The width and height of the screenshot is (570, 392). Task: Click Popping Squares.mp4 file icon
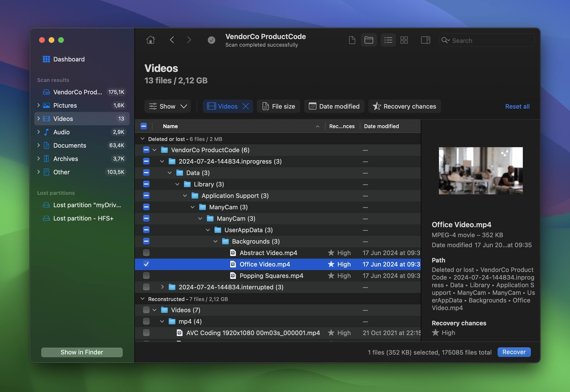pyautogui.click(x=233, y=276)
